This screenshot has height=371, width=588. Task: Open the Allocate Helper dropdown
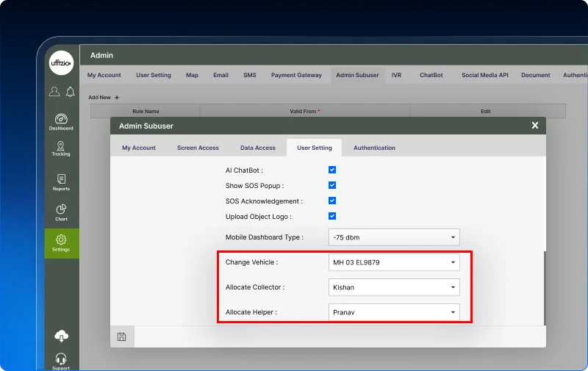[x=394, y=312]
